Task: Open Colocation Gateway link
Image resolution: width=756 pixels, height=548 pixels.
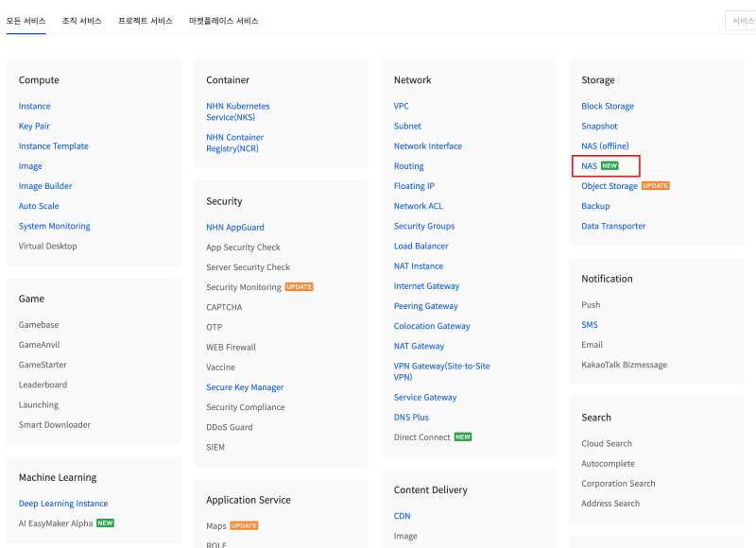Action: 432,326
